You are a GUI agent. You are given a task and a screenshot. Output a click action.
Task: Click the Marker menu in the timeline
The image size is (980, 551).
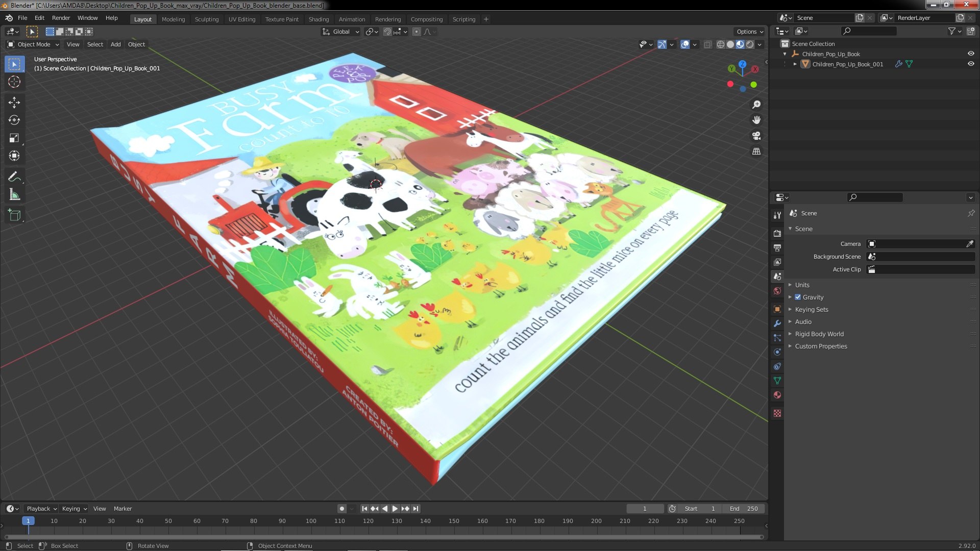pos(122,509)
